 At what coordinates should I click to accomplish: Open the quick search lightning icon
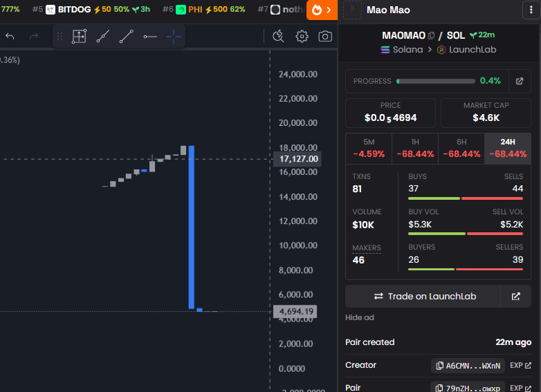(x=278, y=36)
